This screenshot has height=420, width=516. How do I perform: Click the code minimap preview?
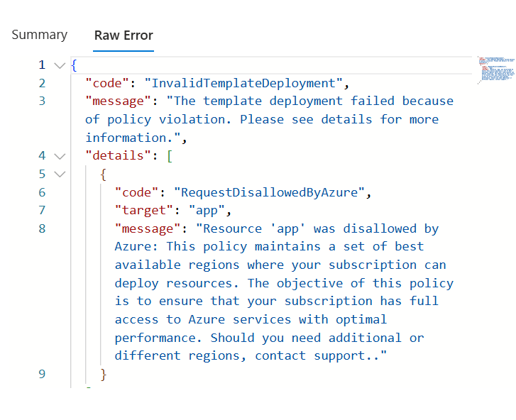[x=496, y=70]
